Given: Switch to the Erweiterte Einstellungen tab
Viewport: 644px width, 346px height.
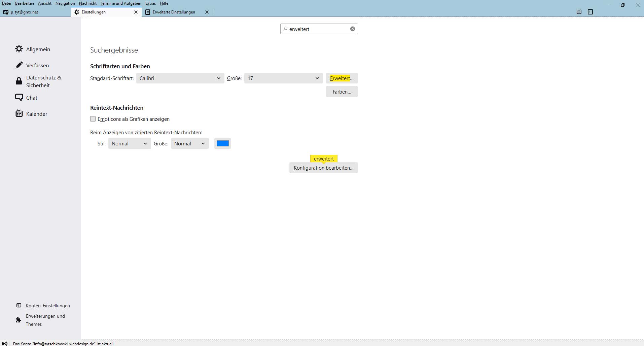Looking at the screenshot, I should coord(174,12).
